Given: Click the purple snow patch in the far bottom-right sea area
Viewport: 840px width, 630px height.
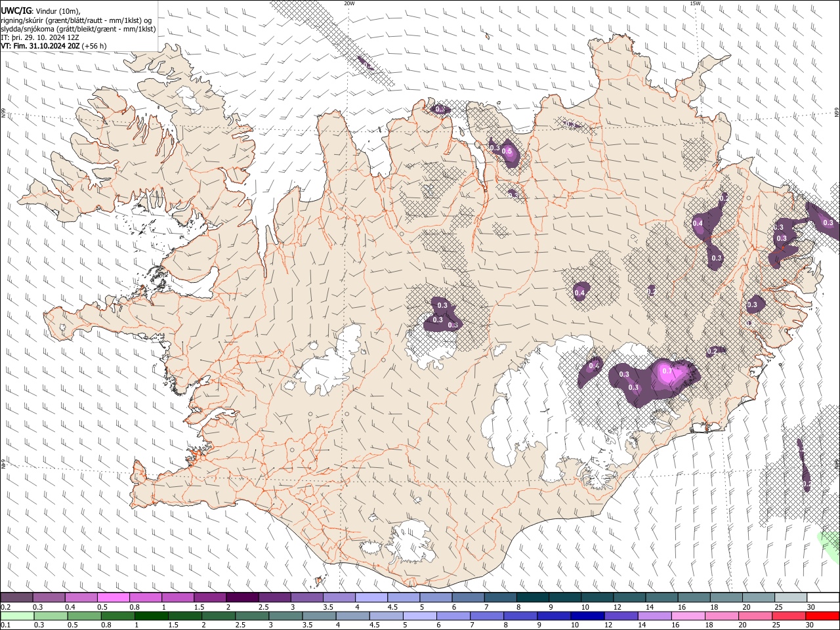Looking at the screenshot, I should pyautogui.click(x=804, y=466).
